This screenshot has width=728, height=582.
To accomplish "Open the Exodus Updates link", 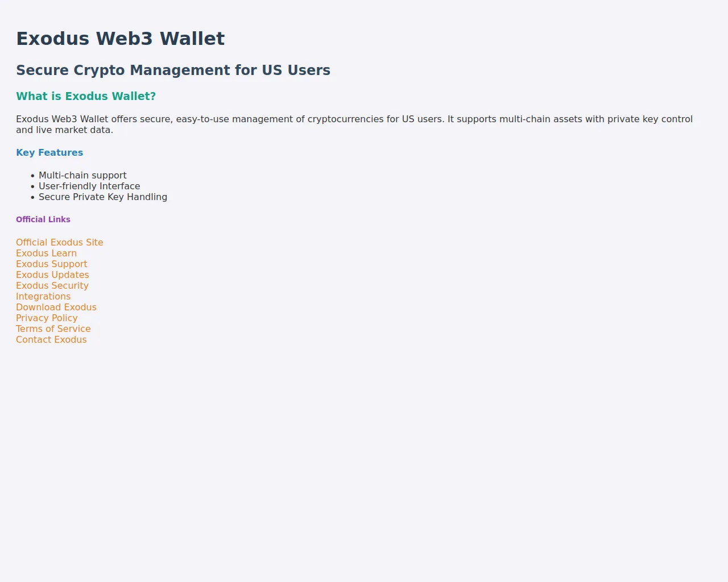I will tap(52, 275).
